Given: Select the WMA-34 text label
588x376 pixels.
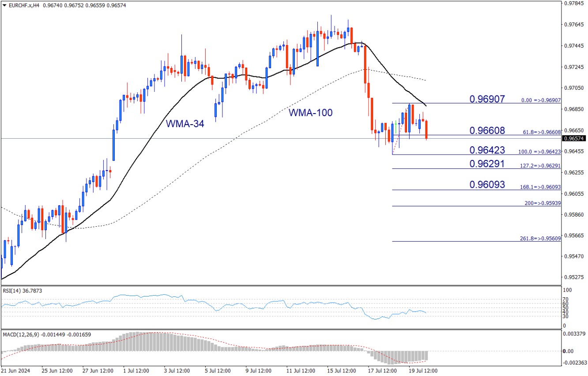Looking at the screenshot, I should point(185,124).
